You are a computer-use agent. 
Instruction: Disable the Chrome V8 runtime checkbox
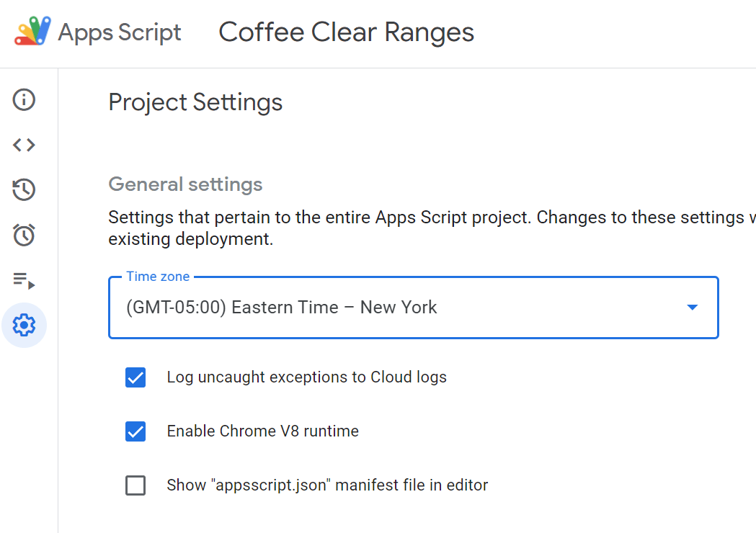135,431
